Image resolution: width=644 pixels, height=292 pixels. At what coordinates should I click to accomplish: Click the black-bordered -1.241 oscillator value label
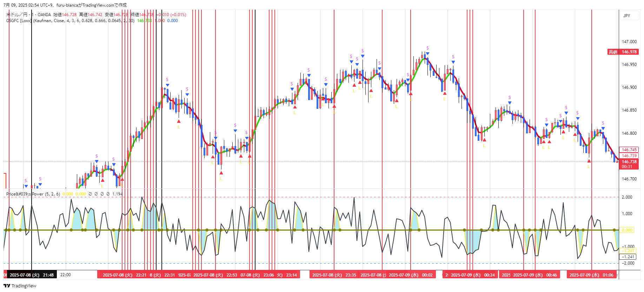point(628,257)
